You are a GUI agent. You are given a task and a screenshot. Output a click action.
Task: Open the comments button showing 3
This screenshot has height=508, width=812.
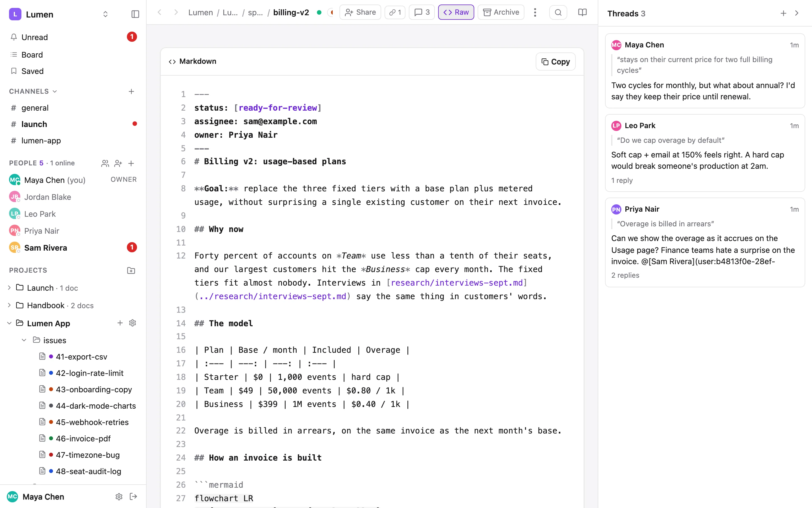tap(422, 12)
